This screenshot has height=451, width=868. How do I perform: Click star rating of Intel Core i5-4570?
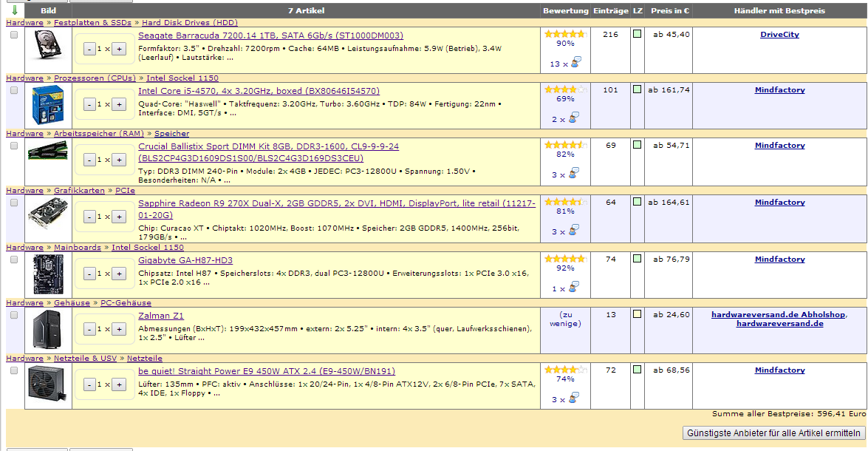coord(565,89)
